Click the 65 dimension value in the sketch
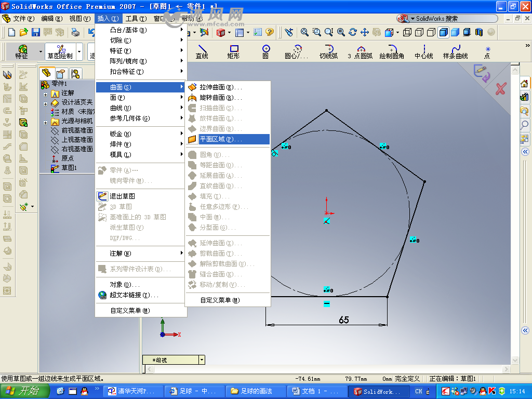This screenshot has height=399, width=532. pyautogui.click(x=344, y=320)
